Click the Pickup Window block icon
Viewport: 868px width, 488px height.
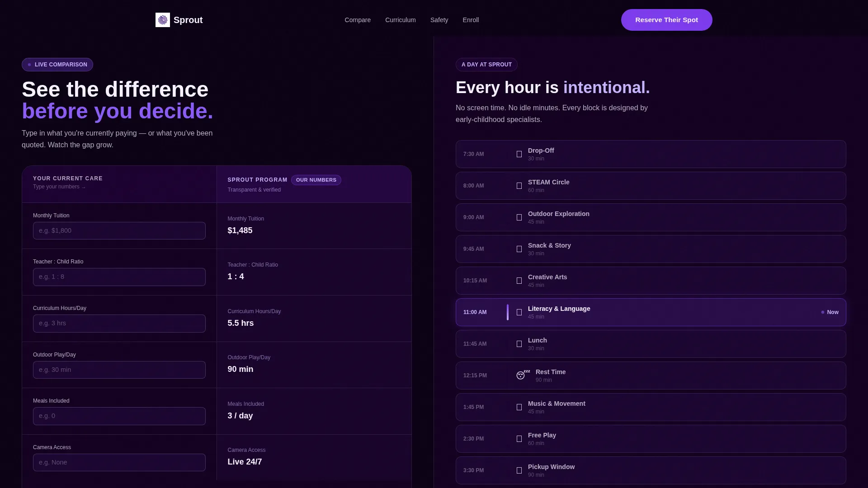coord(519,470)
